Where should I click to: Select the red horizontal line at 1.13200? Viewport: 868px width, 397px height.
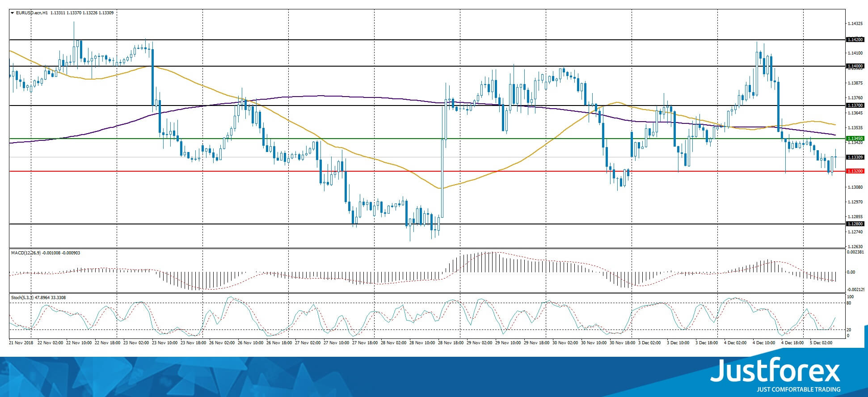427,171
